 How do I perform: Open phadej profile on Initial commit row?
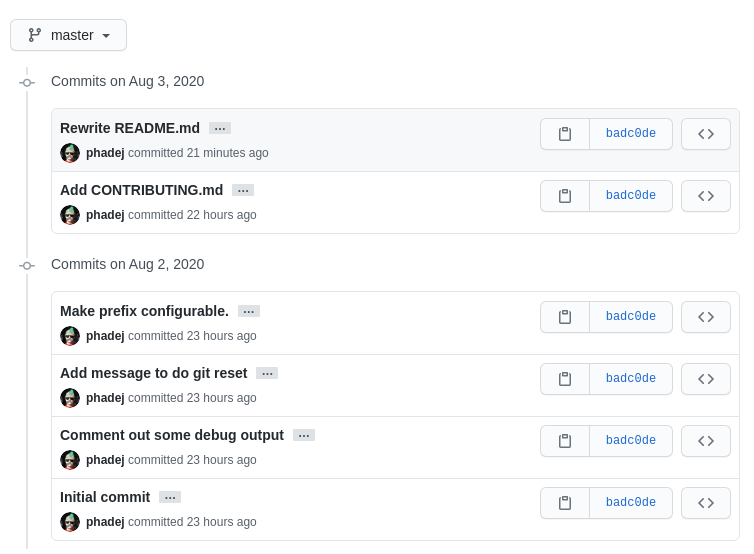coord(105,522)
